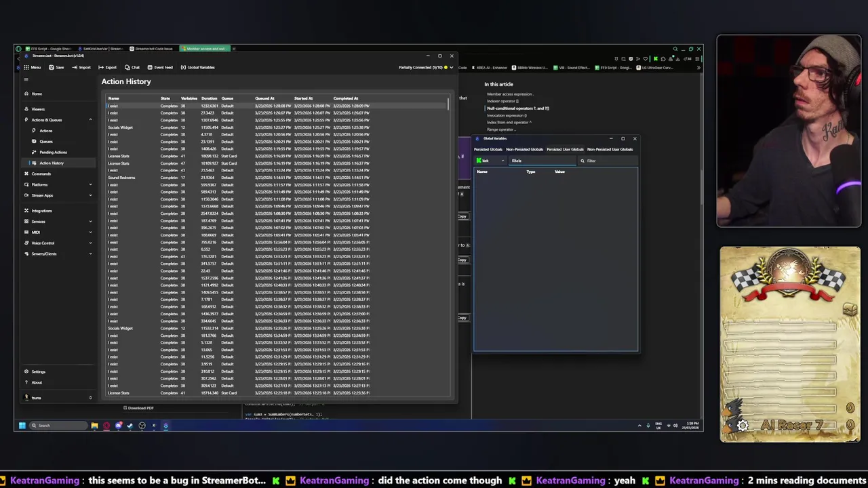
Task: Open the SetKickUserVar browser tab
Action: (x=102, y=49)
